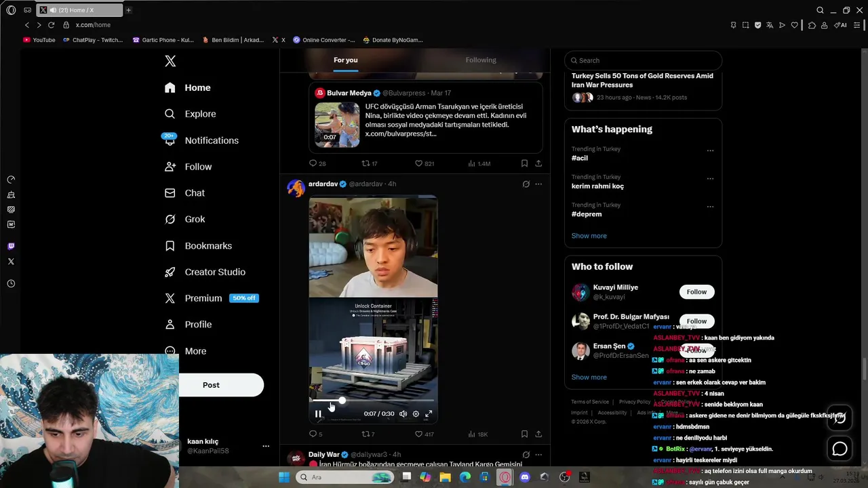
Task: Open Chat from the sidebar
Action: pyautogui.click(x=184, y=193)
